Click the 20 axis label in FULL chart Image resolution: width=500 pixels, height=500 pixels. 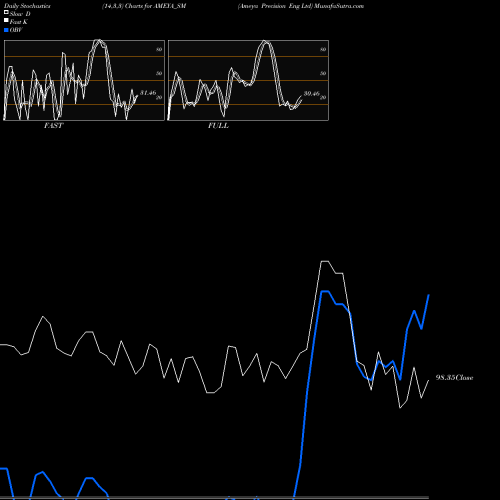(x=323, y=97)
